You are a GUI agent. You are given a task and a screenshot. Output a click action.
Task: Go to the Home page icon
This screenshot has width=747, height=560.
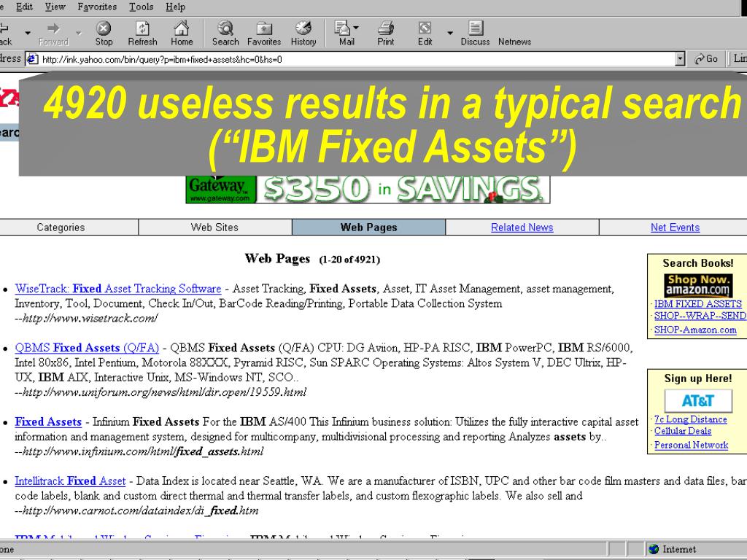coord(182,28)
